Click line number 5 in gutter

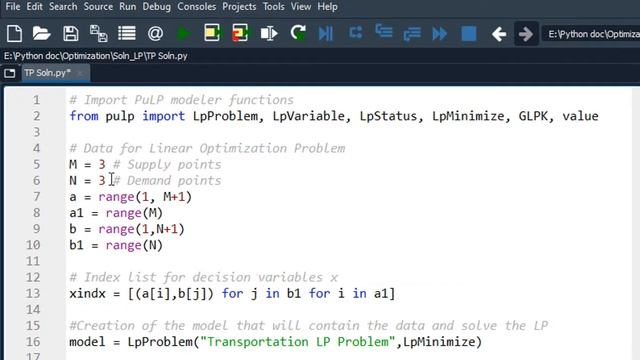[x=36, y=164]
